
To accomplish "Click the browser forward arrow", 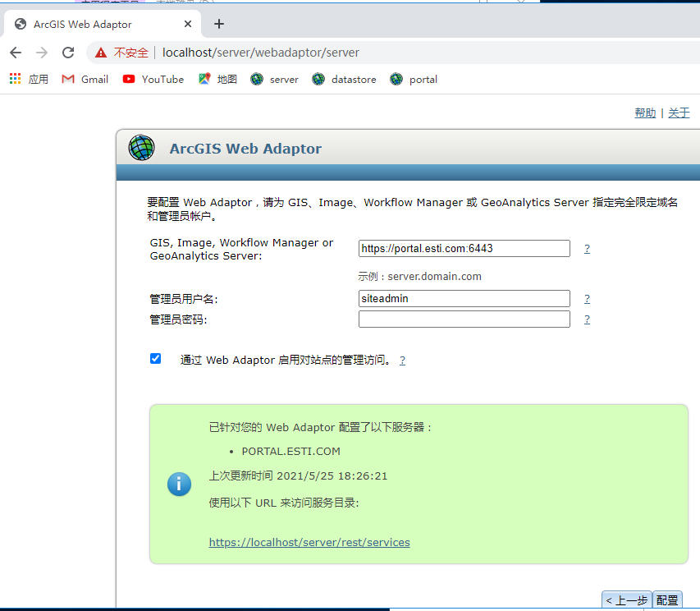I will click(42, 53).
